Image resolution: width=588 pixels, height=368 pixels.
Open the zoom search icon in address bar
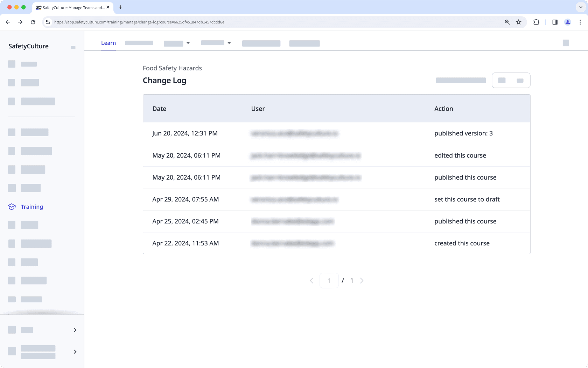[x=507, y=22]
